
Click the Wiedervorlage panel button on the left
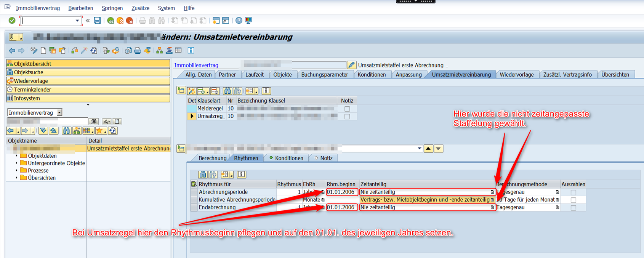(88, 81)
